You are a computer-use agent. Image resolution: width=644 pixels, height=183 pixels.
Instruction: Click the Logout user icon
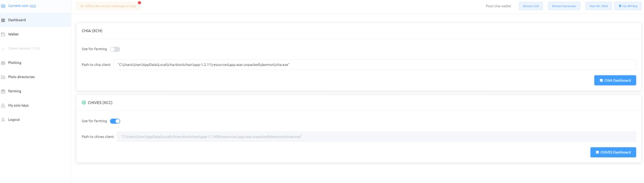coord(3,120)
